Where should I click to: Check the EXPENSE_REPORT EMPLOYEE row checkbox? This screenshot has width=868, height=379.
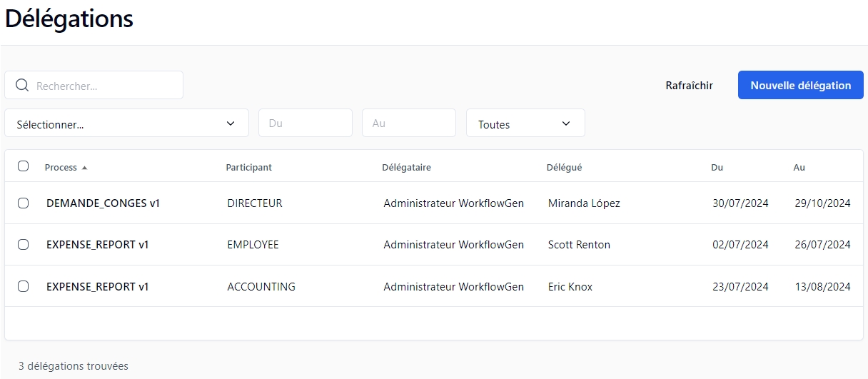point(23,245)
